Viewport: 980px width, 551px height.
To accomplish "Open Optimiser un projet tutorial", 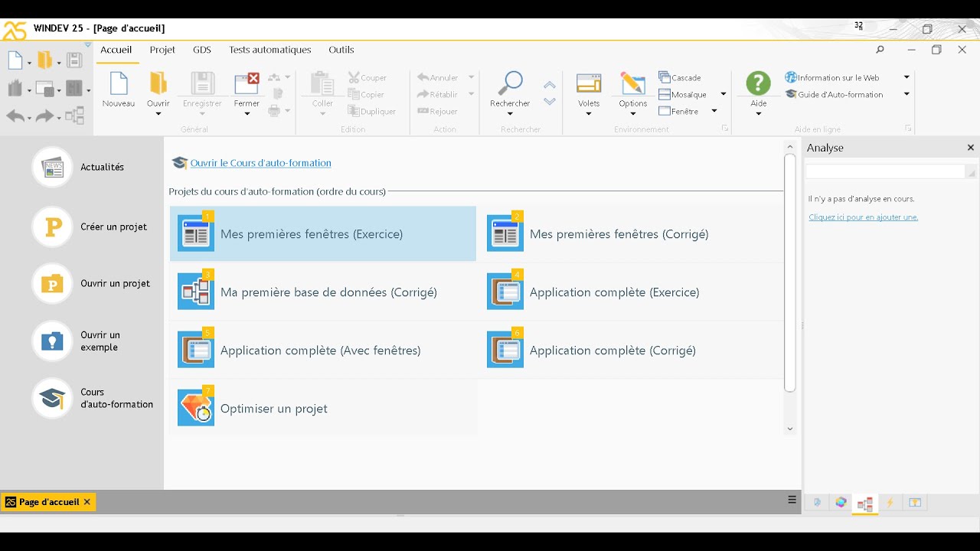I will click(323, 408).
